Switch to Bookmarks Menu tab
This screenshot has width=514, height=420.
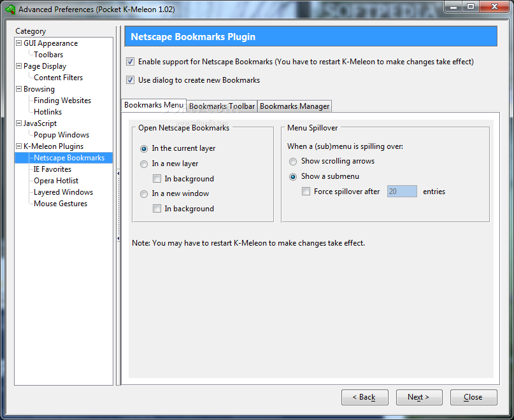(153, 105)
